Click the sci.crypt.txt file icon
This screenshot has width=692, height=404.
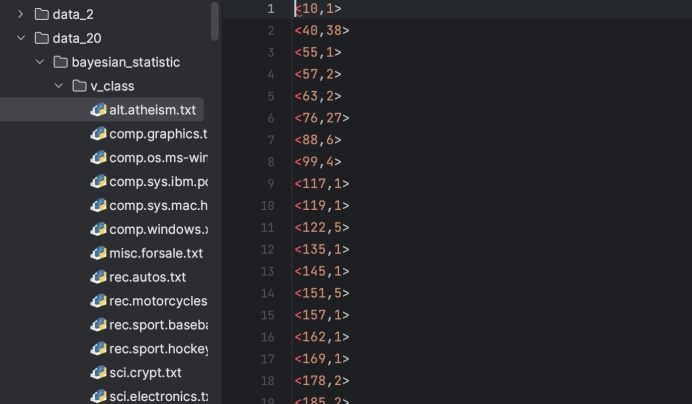tap(98, 372)
